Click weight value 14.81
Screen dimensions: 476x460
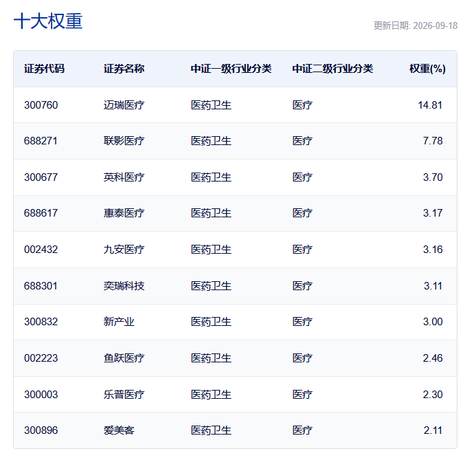coord(430,105)
